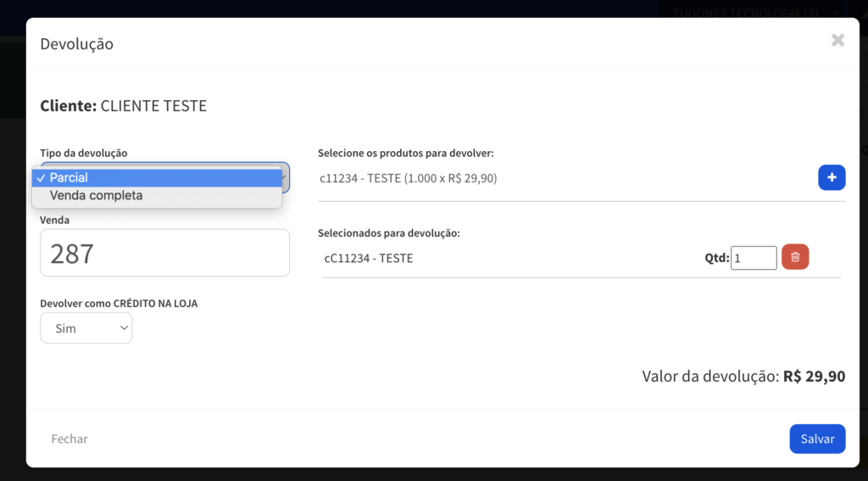The width and height of the screenshot is (868, 481).
Task: Add product c11234 with the plus button
Action: [832, 177]
